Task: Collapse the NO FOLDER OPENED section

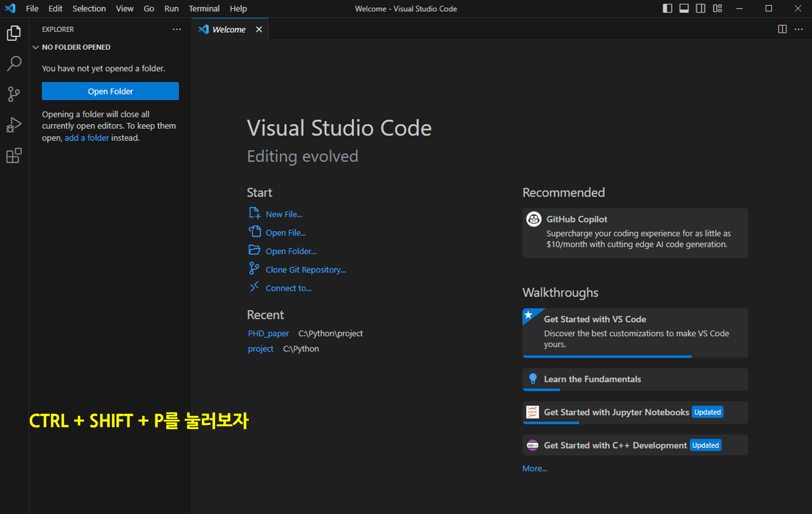Action: click(36, 47)
